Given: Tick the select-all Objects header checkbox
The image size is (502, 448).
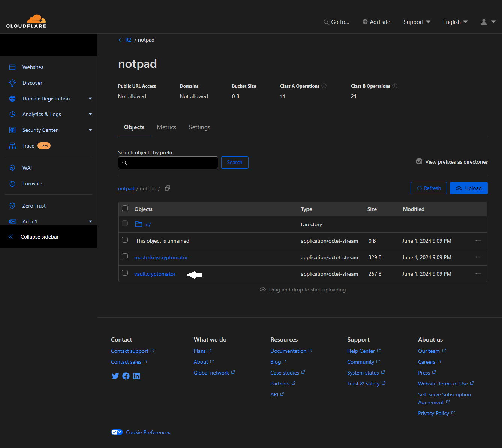Looking at the screenshot, I should (x=125, y=209).
